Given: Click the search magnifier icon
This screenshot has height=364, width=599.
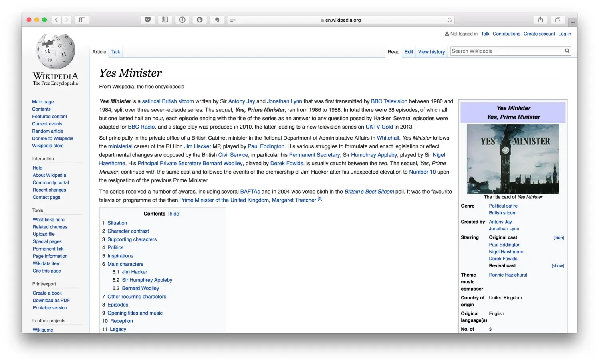Looking at the screenshot, I should click(x=567, y=51).
